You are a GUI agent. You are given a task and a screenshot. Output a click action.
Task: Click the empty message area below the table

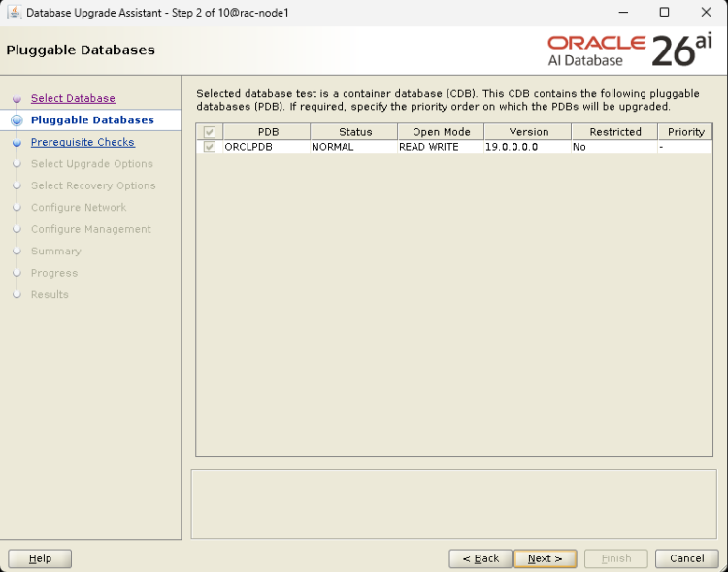coord(454,504)
